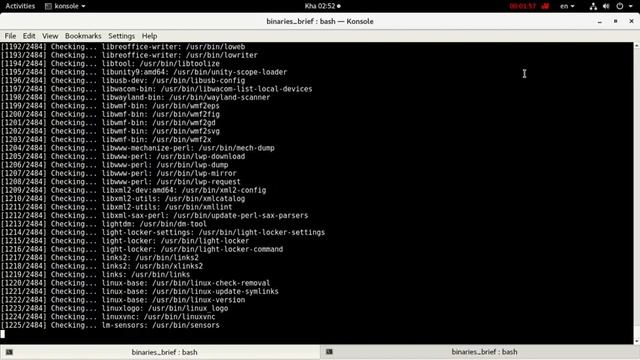This screenshot has width=640, height=360.
Task: Click the line with /usr/bin/dm-tool
Action: [x=104, y=224]
